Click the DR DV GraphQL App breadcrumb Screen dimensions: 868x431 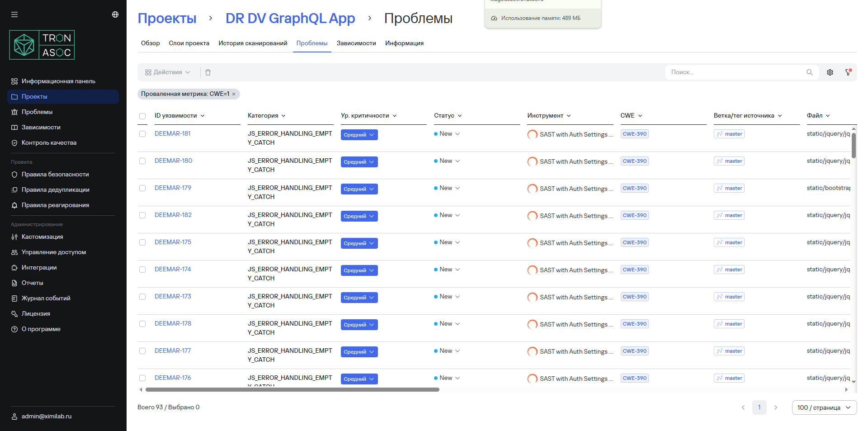(290, 19)
